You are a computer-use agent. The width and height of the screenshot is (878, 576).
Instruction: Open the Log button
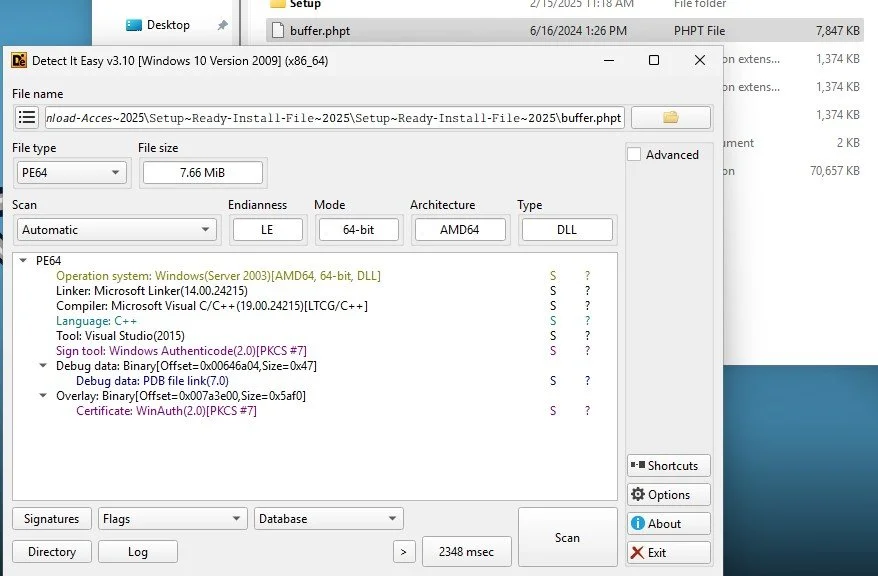[x=138, y=552]
